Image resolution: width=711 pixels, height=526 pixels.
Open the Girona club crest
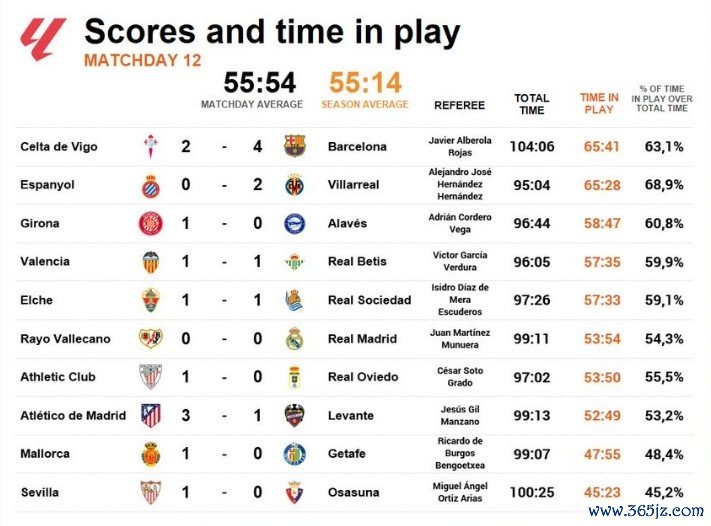pos(150,224)
